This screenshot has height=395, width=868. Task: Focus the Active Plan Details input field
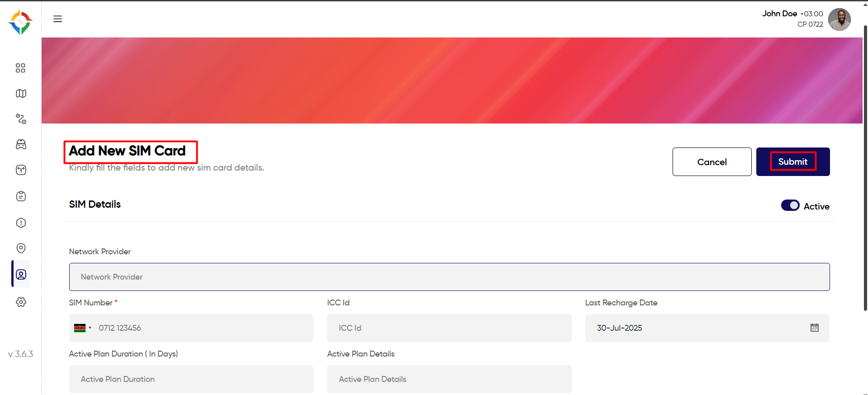[x=449, y=379]
